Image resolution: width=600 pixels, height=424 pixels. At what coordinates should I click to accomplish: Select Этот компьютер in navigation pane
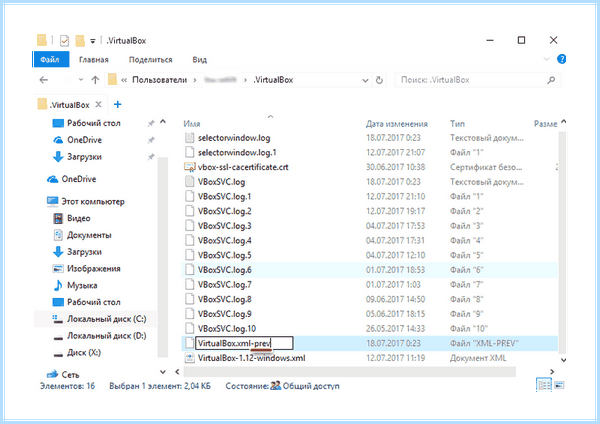pyautogui.click(x=93, y=201)
